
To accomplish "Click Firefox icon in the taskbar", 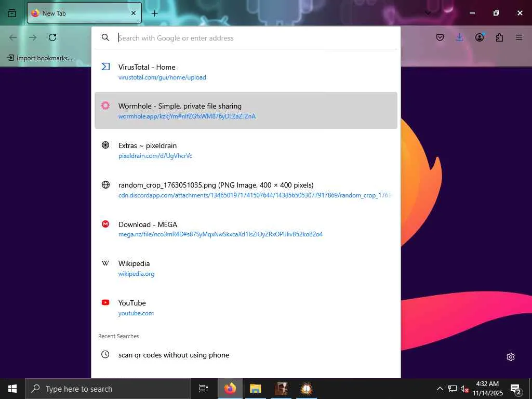I will [230, 389].
